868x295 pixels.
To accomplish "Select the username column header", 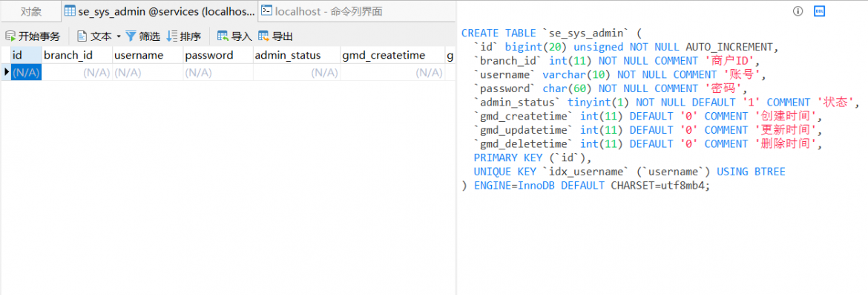I will [147, 56].
